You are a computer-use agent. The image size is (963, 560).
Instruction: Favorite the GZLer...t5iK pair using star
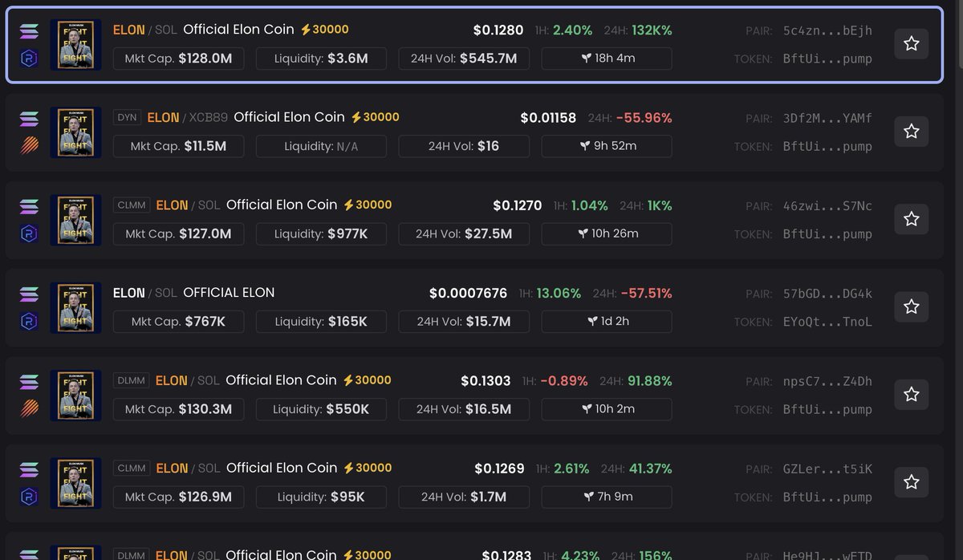point(911,482)
